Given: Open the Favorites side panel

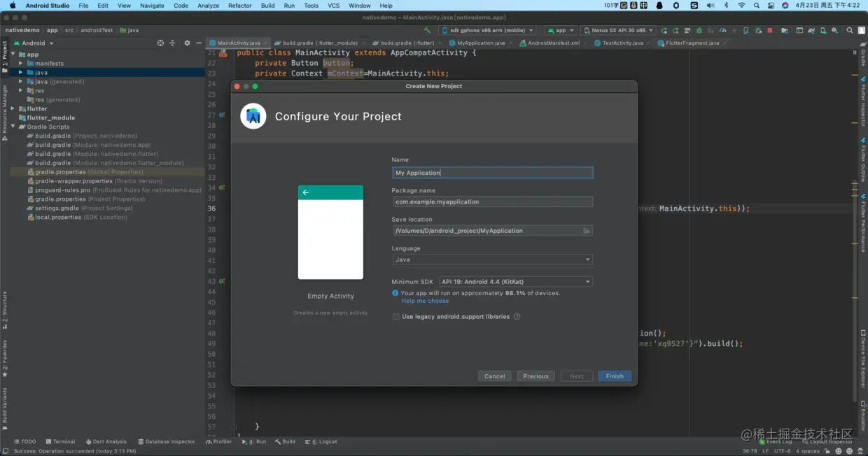Looking at the screenshot, I should [x=4, y=357].
